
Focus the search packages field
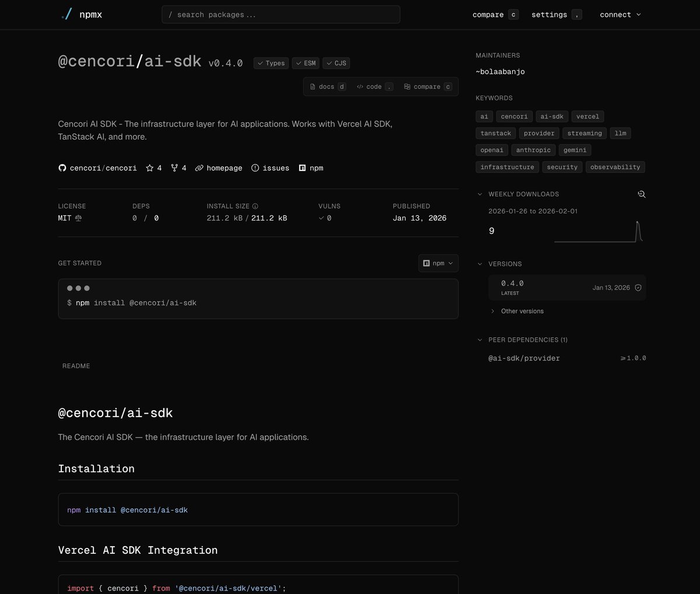[281, 15]
